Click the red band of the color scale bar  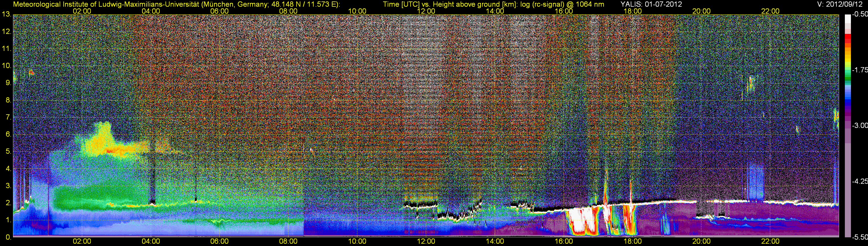(x=847, y=38)
